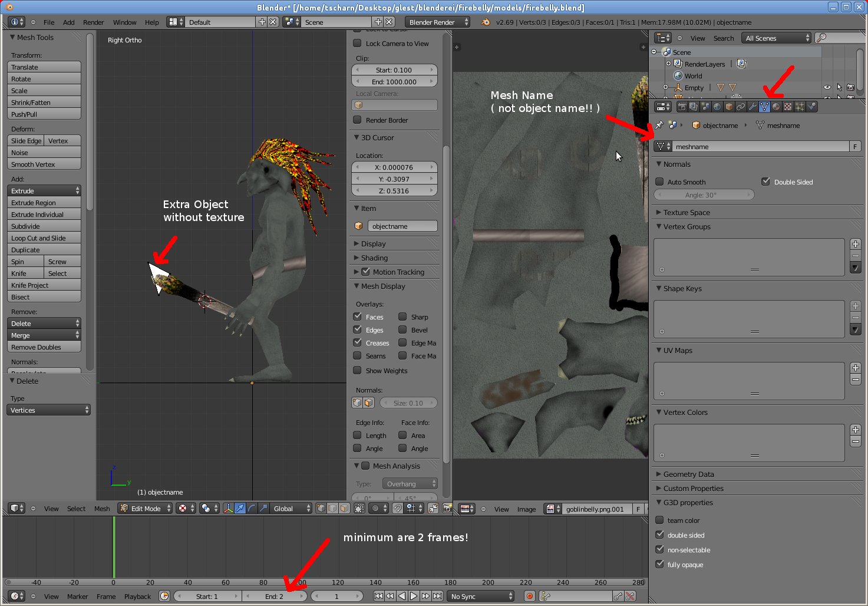Click the Translate tool button
The width and height of the screenshot is (868, 606).
[x=44, y=67]
